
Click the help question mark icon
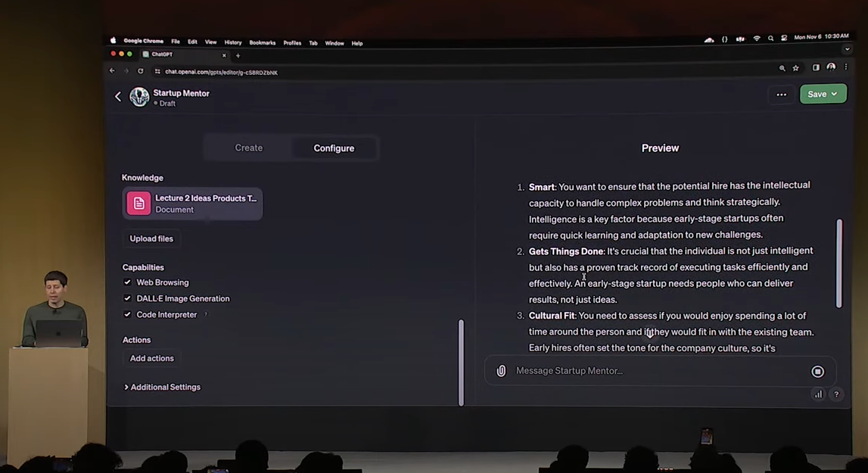[x=836, y=394]
